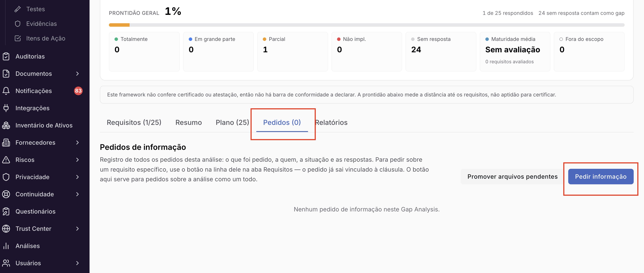Open the Plano (25) tab
This screenshot has height=273, width=644.
pyautogui.click(x=232, y=123)
